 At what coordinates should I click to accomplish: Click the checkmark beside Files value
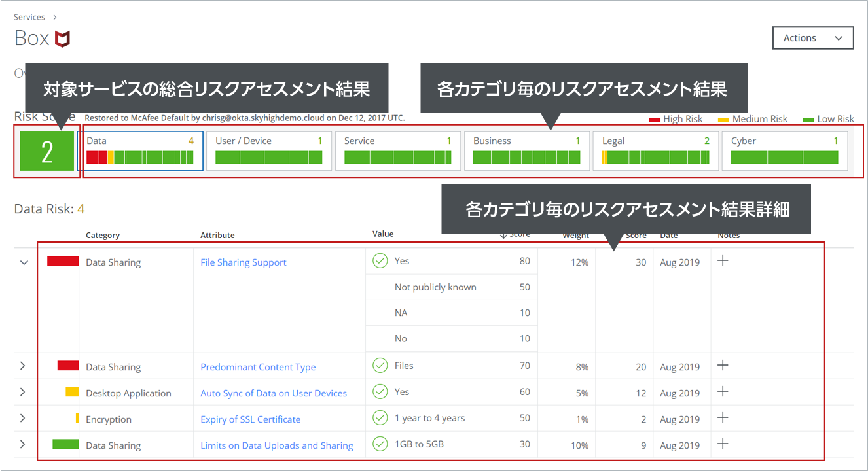(x=380, y=366)
